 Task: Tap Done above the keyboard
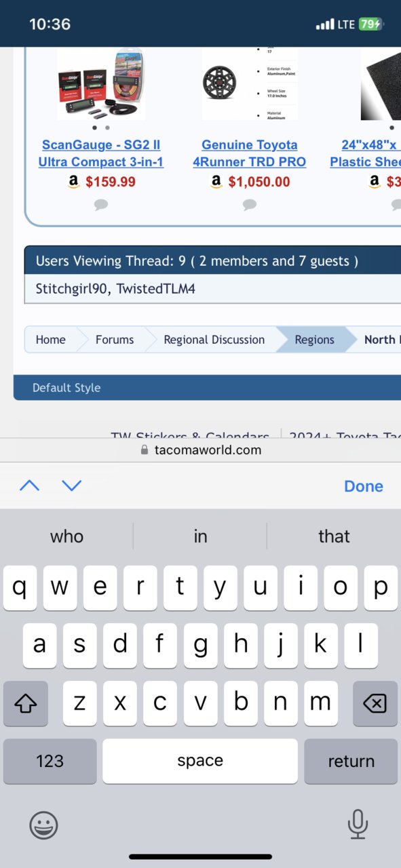pos(364,486)
